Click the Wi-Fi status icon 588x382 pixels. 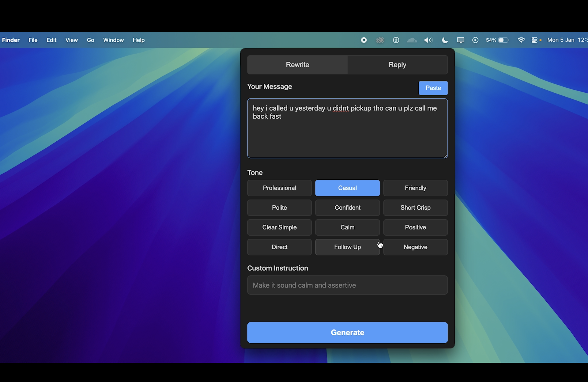521,40
